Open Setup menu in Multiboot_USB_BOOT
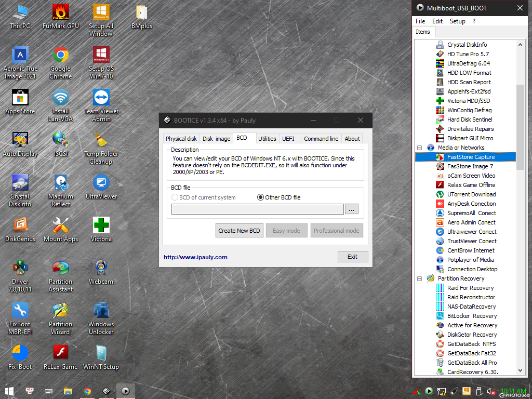 coord(457,21)
